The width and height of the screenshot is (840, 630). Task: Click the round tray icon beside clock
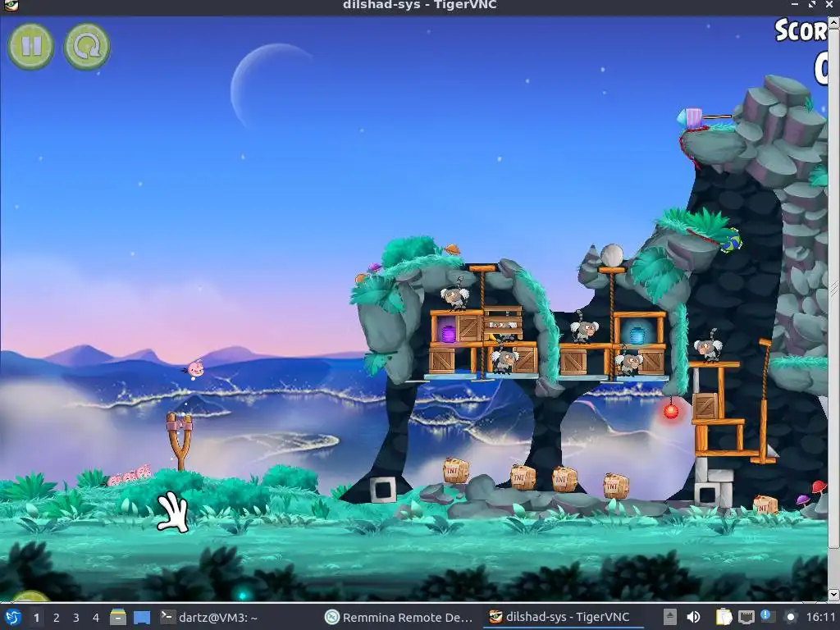tap(791, 617)
